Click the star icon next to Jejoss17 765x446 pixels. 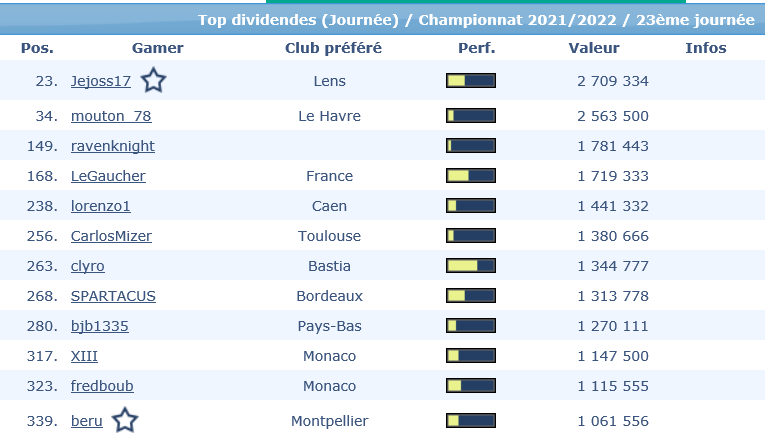point(153,80)
